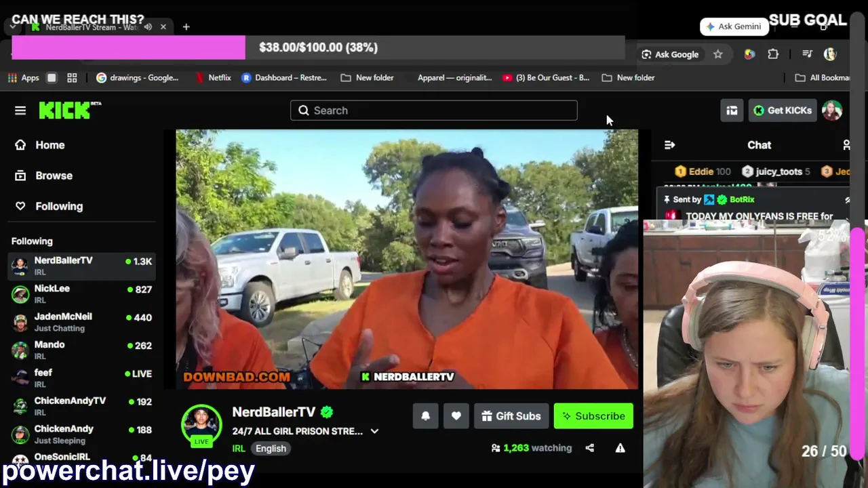The width and height of the screenshot is (868, 488).
Task: Open Mando in the Following list
Action: 81,350
